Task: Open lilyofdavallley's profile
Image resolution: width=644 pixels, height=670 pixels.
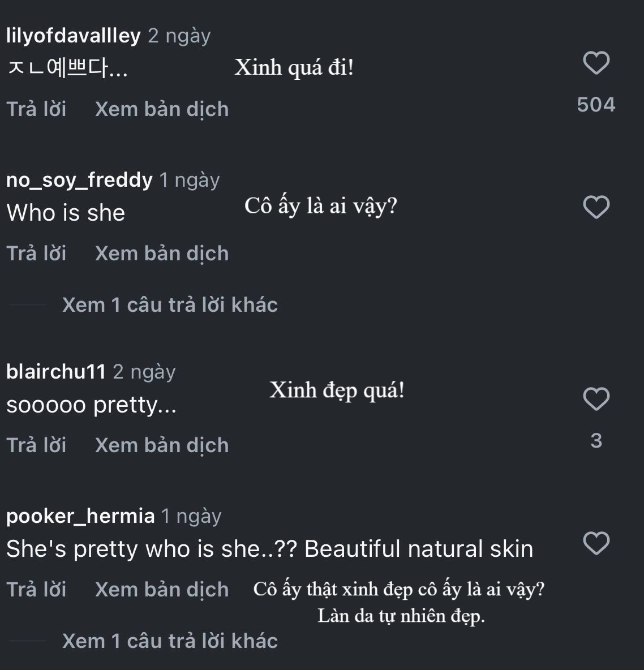Action: [72, 35]
